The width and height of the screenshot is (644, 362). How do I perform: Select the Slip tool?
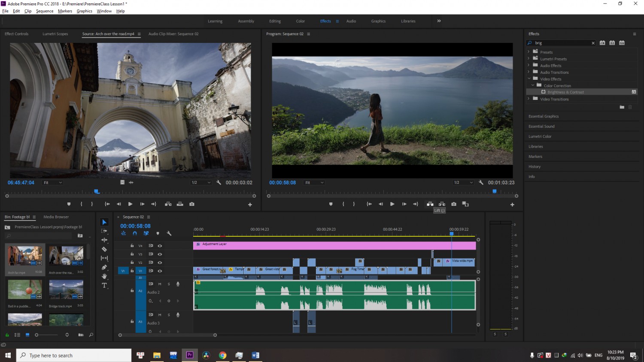(104, 258)
